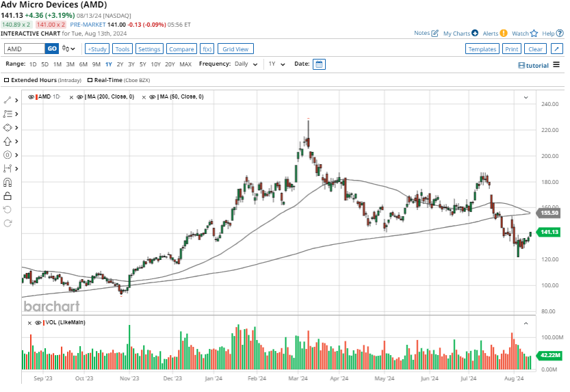This screenshot has width=570, height=392.
Task: Open the hamburger menu beside tutorial
Action: pyautogui.click(x=556, y=65)
